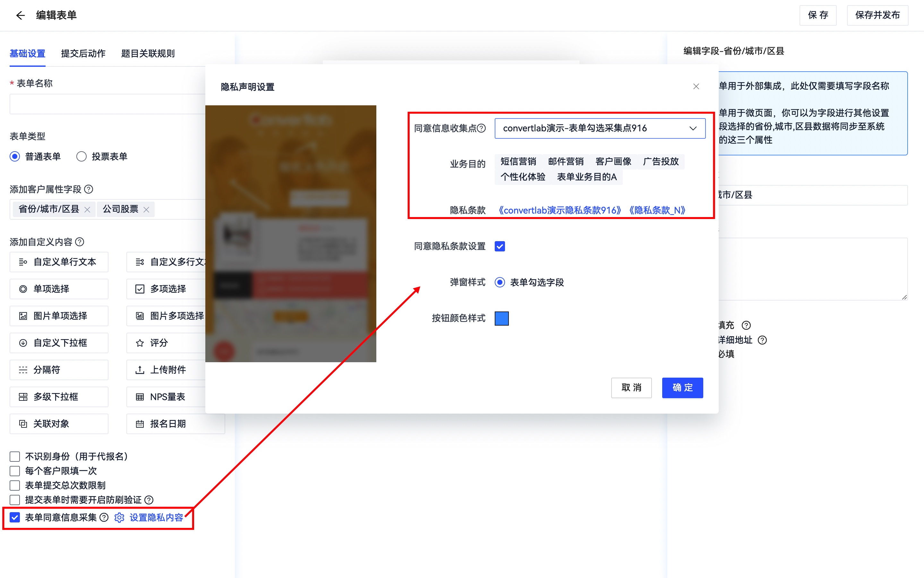Open customer attribute field selector
Screen dimensions: 924x578
tap(108, 209)
